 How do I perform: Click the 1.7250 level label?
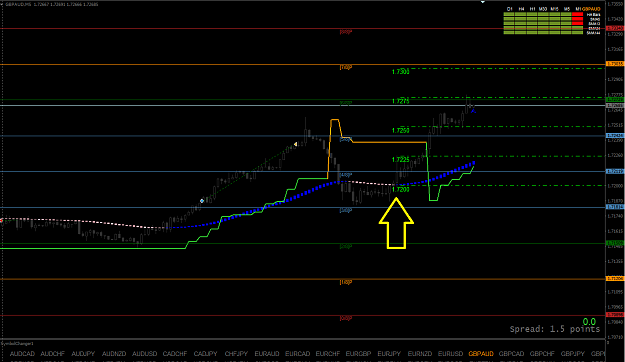pyautogui.click(x=401, y=130)
